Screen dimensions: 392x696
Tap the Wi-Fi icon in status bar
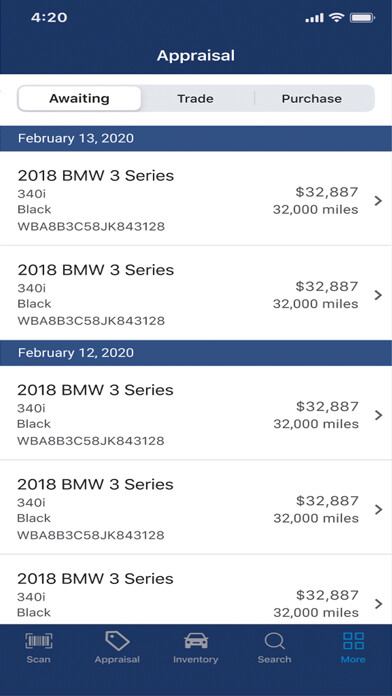tap(337, 18)
